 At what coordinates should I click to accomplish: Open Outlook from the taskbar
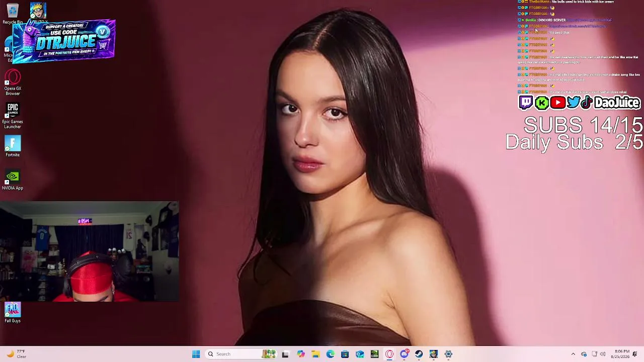coord(360,354)
